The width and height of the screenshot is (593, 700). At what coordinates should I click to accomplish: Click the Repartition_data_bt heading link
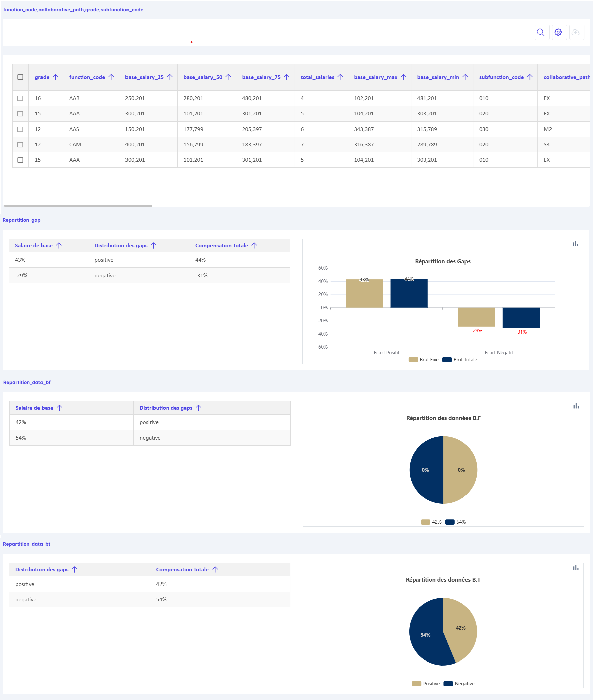[x=26, y=544]
